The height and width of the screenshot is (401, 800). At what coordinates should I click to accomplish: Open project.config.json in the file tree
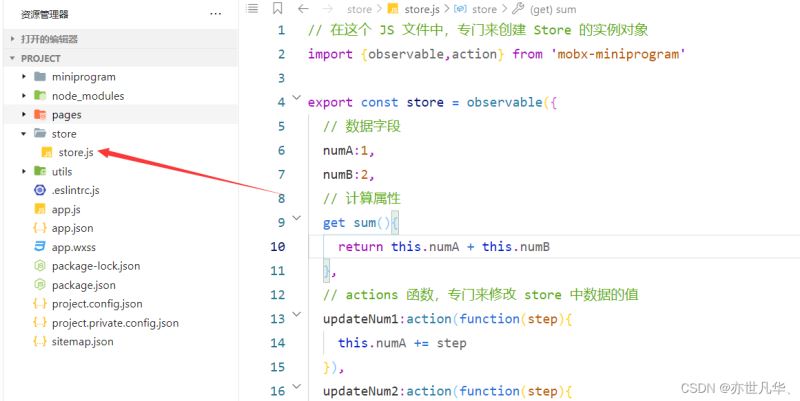[x=97, y=304]
